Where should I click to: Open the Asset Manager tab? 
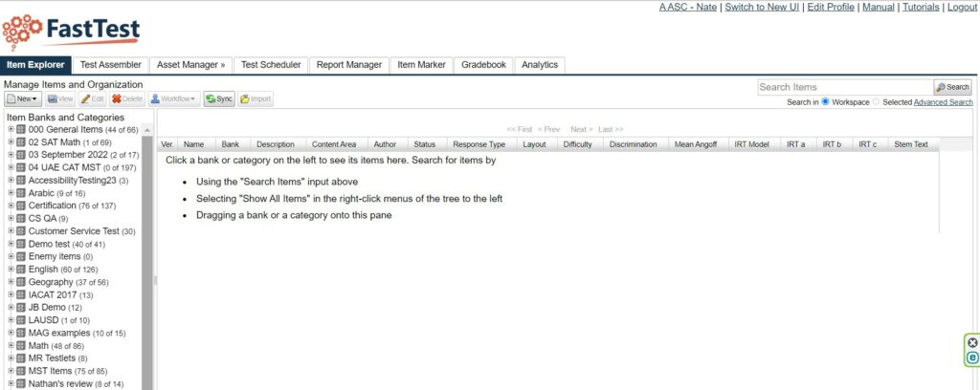[190, 65]
